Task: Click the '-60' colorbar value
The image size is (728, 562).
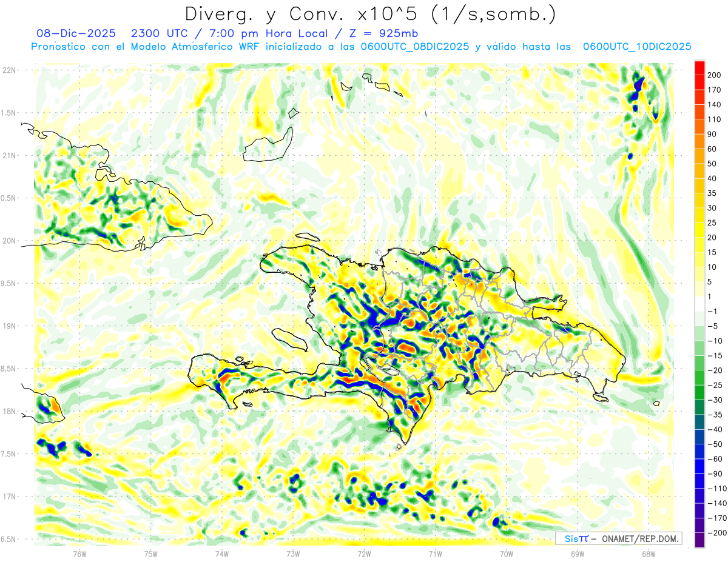Action: [715, 459]
